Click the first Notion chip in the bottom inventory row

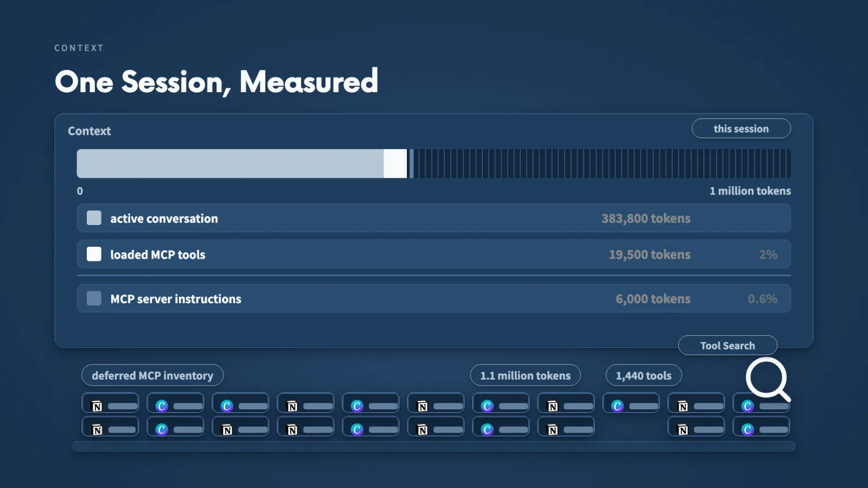coord(110,427)
